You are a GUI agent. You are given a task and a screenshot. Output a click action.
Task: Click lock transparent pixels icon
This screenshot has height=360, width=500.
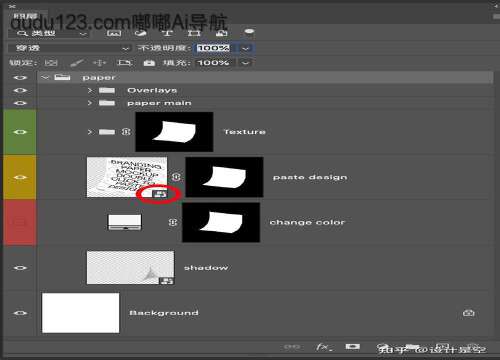click(x=51, y=63)
